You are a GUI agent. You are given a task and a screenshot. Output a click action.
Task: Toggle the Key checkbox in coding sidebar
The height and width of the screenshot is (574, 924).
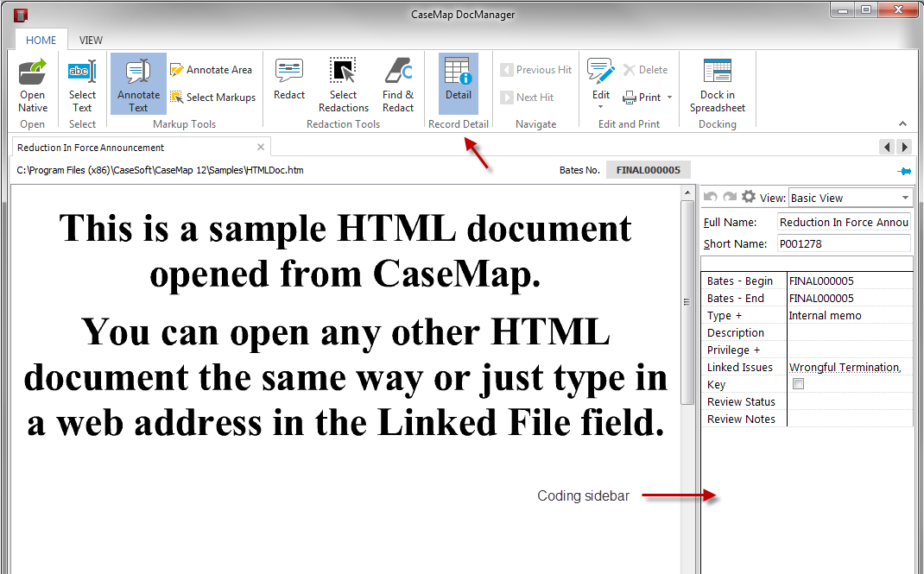798,383
